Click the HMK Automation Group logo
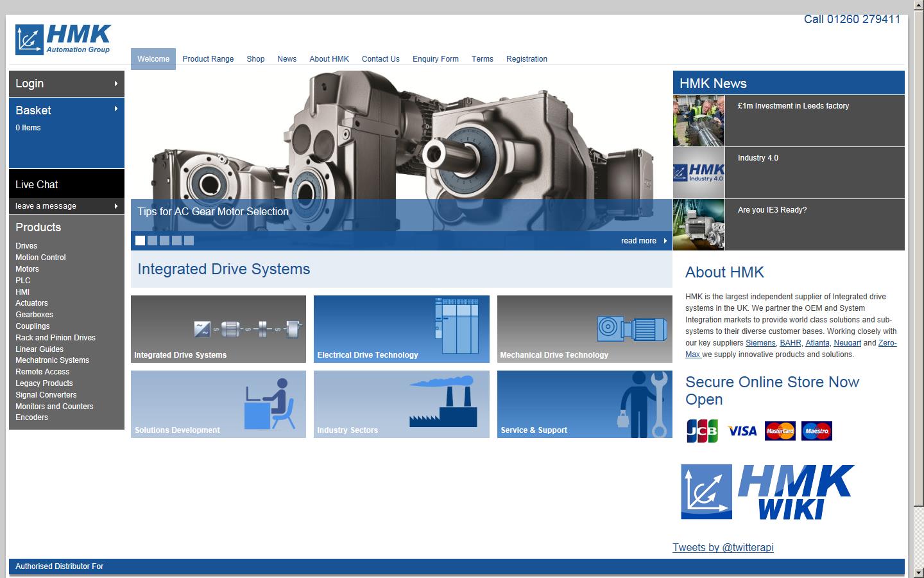The width and height of the screenshot is (924, 578). [62, 39]
